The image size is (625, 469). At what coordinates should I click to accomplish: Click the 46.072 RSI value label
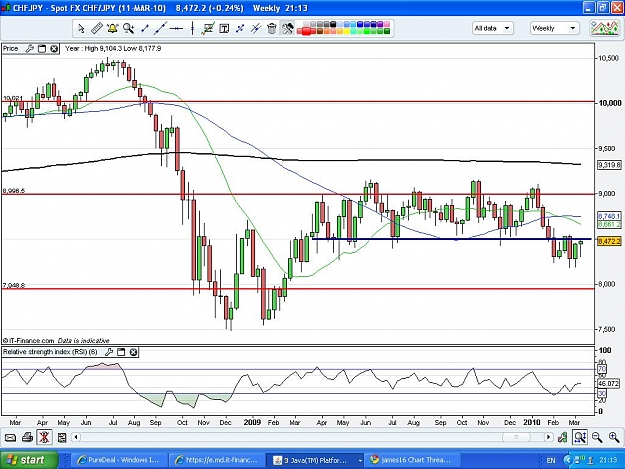[609, 383]
